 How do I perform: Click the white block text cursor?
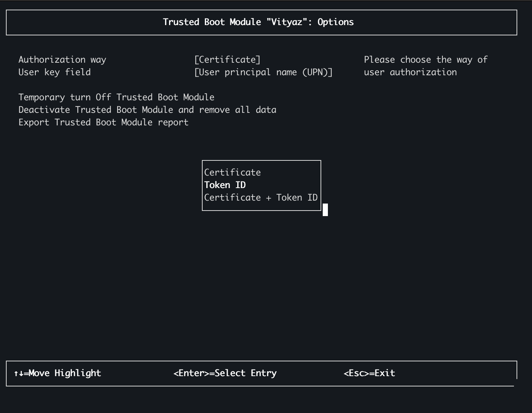tap(325, 210)
